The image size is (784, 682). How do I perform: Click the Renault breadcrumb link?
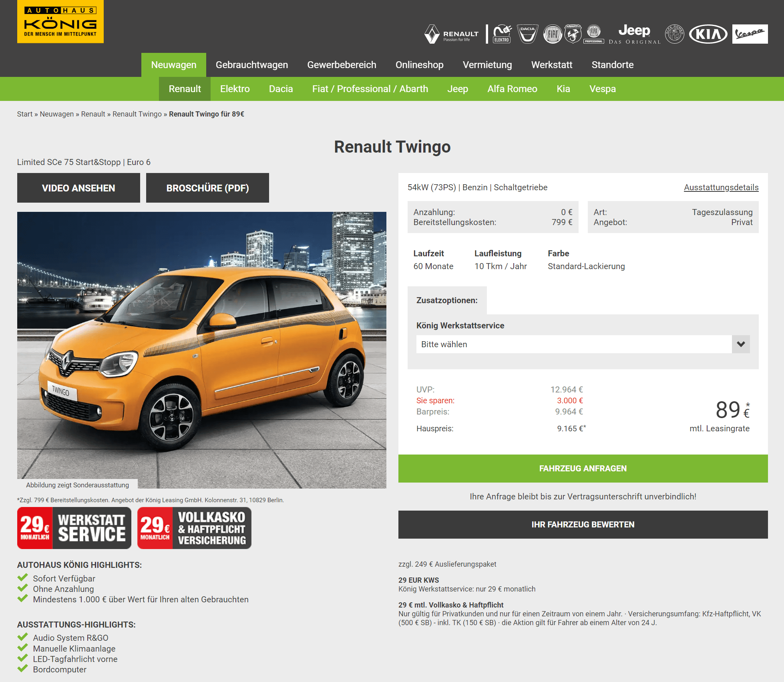tap(93, 114)
